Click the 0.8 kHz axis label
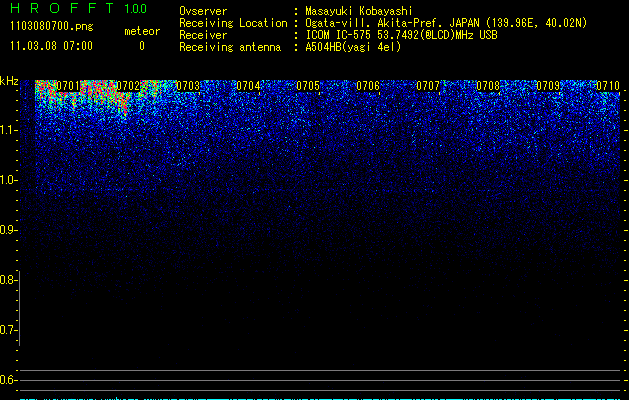Viewport: 629px width, 400px height. coord(8,280)
